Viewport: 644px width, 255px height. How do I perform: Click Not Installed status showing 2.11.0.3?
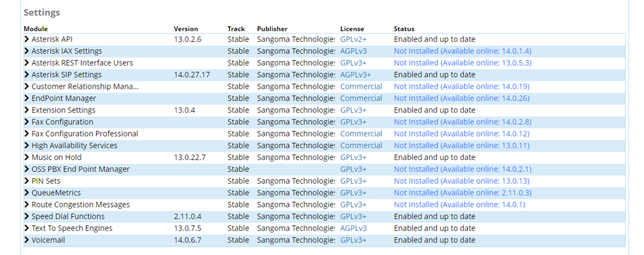[x=462, y=193]
